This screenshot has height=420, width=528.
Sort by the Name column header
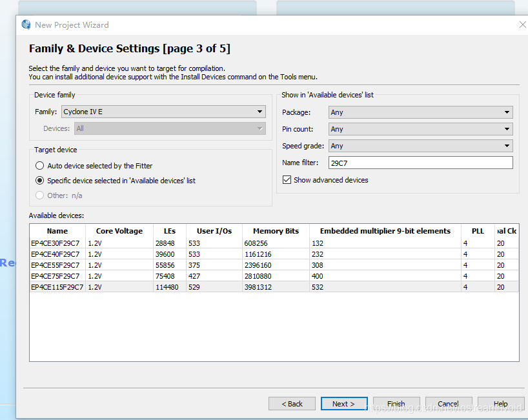[57, 231]
